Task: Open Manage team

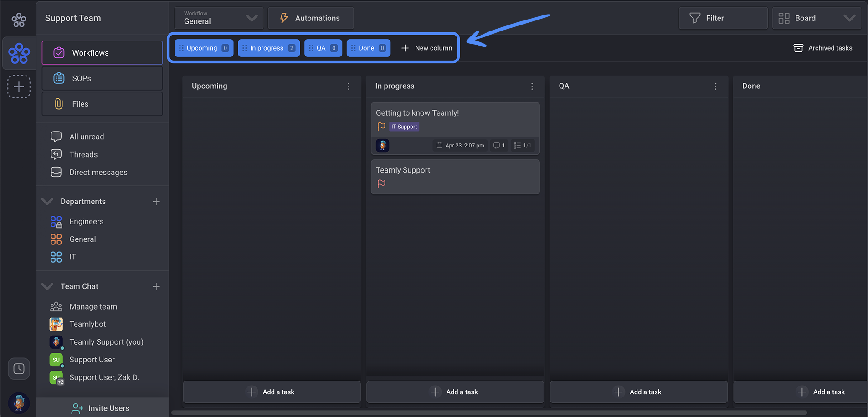Action: 93,306
